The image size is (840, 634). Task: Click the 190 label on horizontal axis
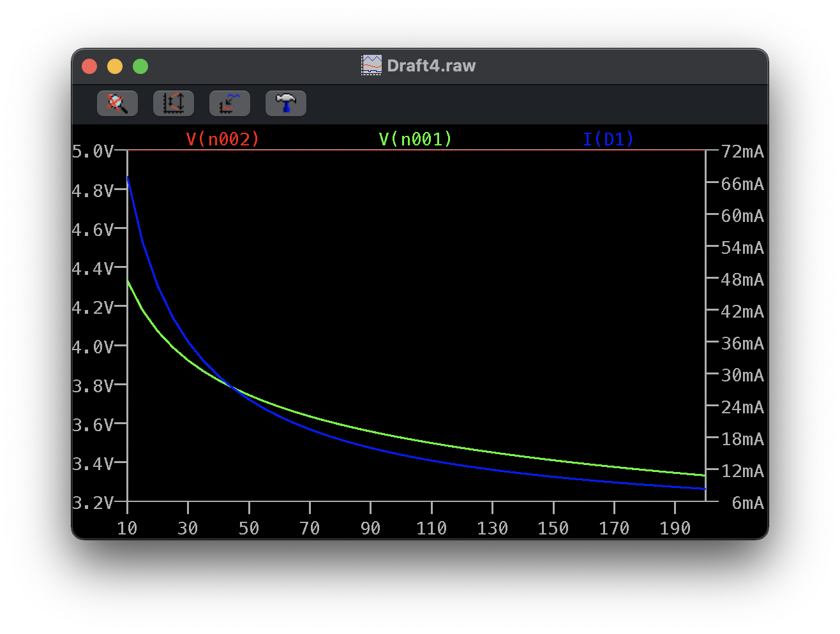675,529
